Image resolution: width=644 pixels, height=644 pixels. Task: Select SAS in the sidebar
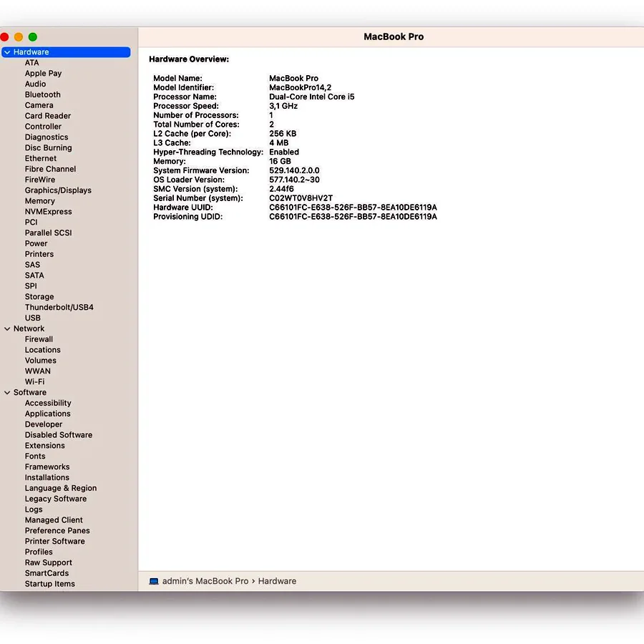32,265
